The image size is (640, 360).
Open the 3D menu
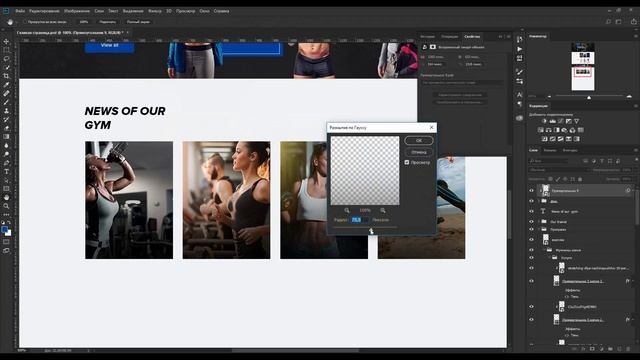point(169,11)
